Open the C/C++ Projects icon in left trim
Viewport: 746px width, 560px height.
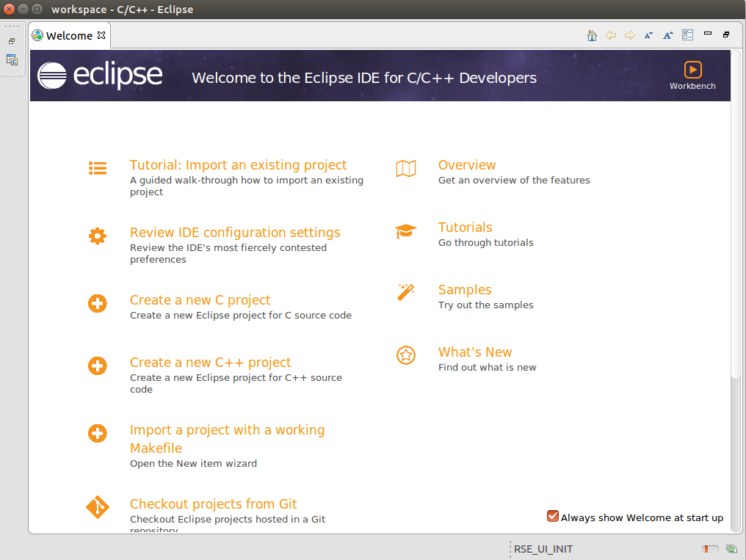[x=12, y=60]
